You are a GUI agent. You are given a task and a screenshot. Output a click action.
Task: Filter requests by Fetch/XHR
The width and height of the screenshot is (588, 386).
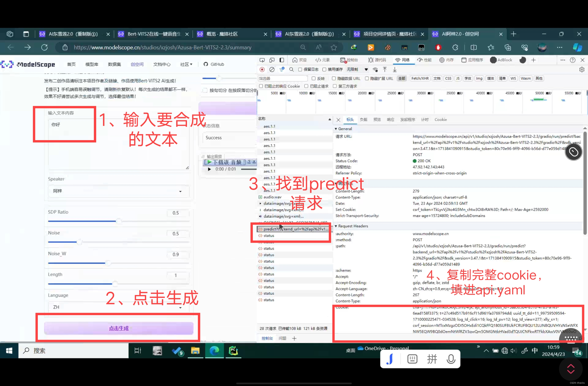click(x=420, y=78)
